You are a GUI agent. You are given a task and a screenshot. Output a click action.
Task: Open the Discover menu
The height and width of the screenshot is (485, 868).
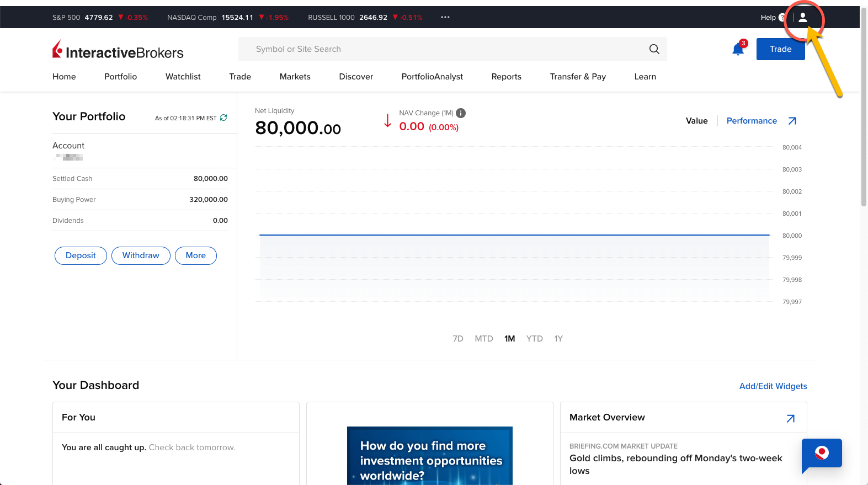[x=356, y=77]
